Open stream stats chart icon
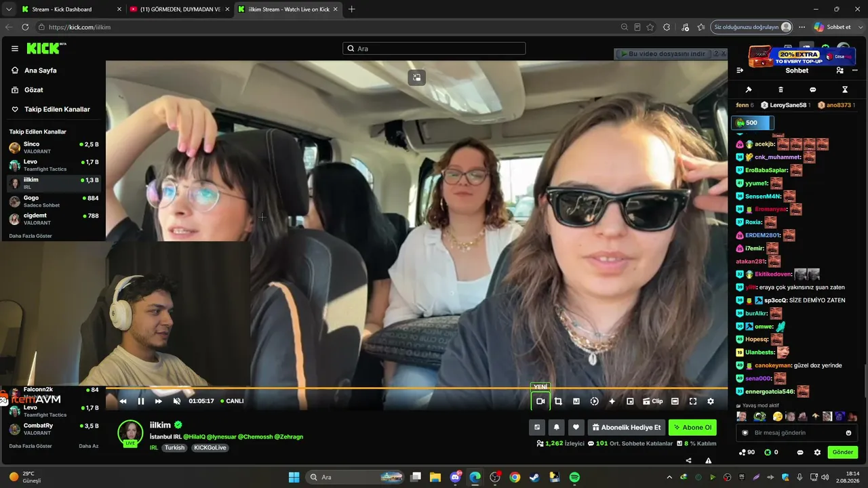The image size is (868, 488). tap(576, 401)
